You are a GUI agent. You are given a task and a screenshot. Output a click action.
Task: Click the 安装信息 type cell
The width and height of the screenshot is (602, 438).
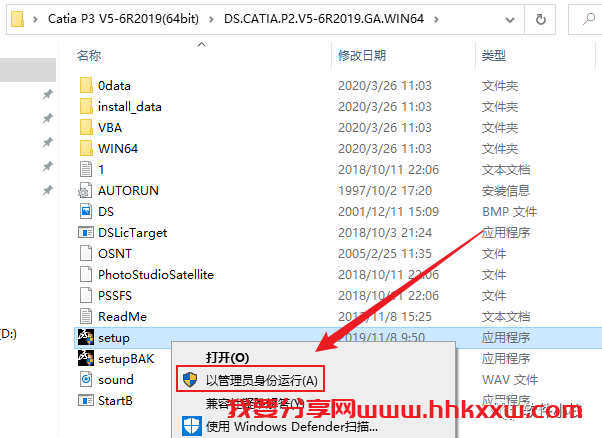506,190
